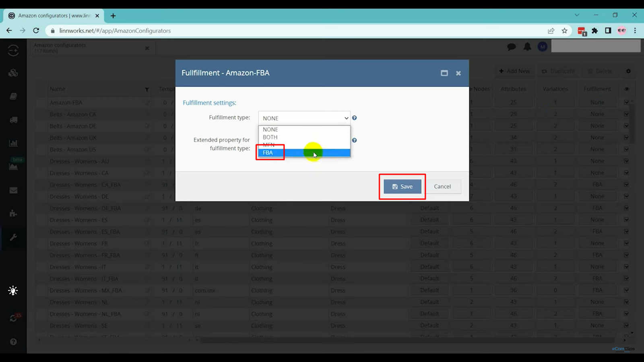This screenshot has height=362, width=644.
Task: Open the inventory cubes sidebar icon
Action: click(x=13, y=73)
